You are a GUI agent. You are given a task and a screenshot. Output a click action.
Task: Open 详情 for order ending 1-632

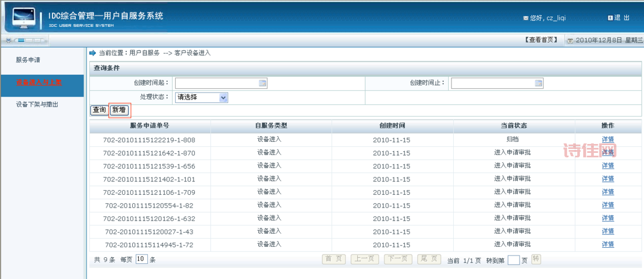pyautogui.click(x=608, y=218)
